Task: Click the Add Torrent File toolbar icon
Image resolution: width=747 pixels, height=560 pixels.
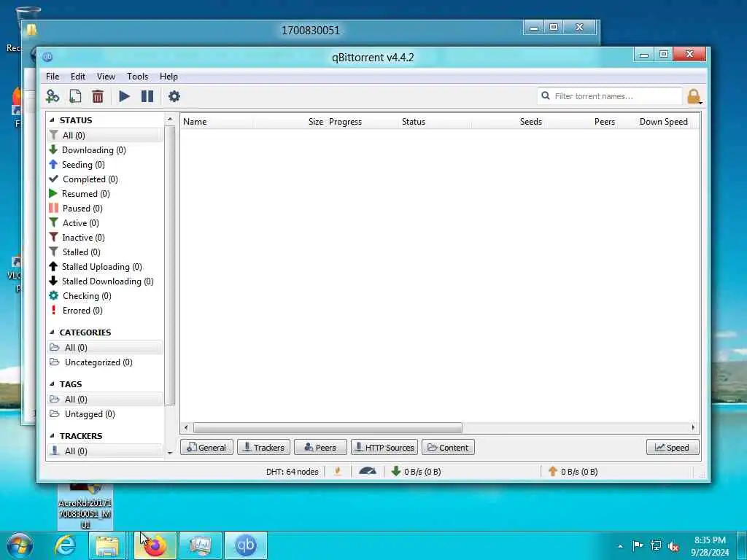Action: [75, 96]
